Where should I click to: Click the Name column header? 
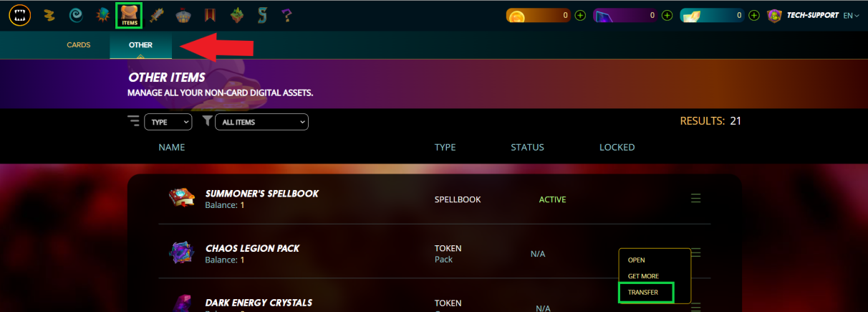pos(172,147)
